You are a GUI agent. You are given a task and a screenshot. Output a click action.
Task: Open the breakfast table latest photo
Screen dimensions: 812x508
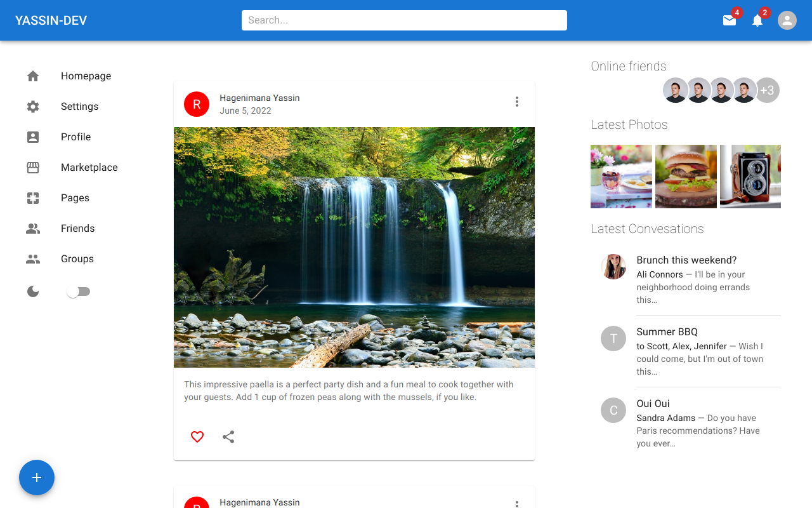tap(621, 177)
